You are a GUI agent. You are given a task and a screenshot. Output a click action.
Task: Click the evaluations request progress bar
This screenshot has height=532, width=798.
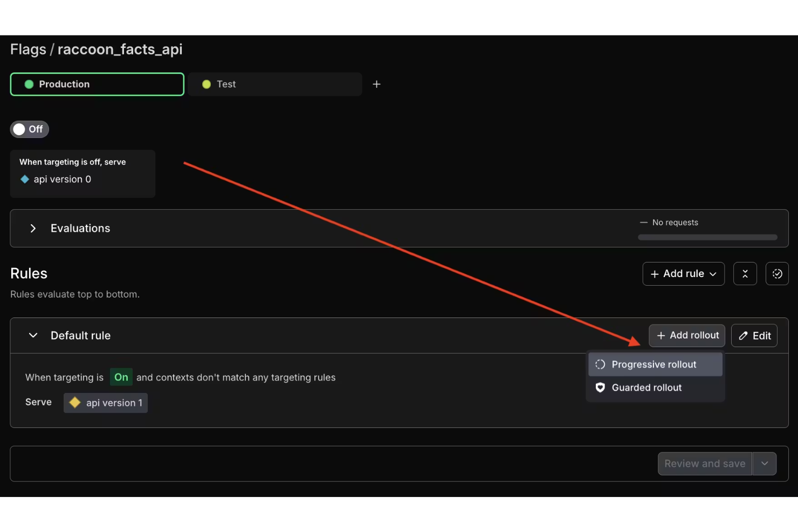tap(707, 237)
